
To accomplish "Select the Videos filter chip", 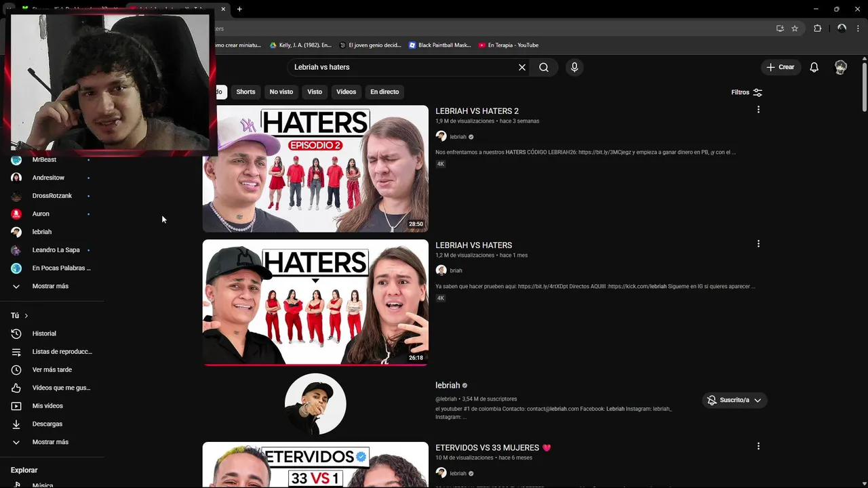I will 346,91.
